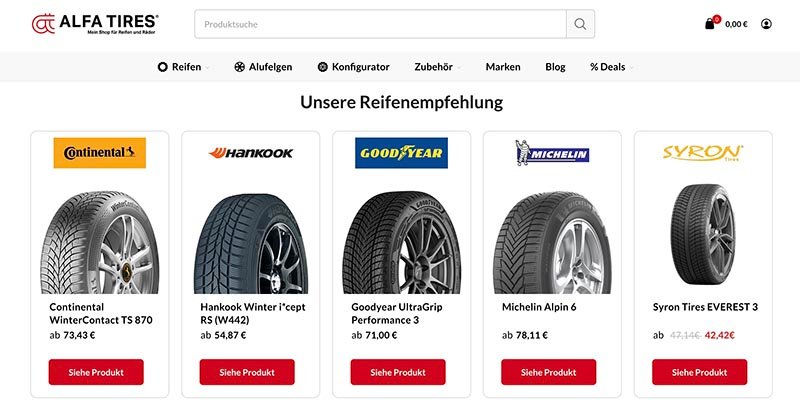
Task: Click Siehe Produkt under Continental WinterContact
Action: click(96, 372)
